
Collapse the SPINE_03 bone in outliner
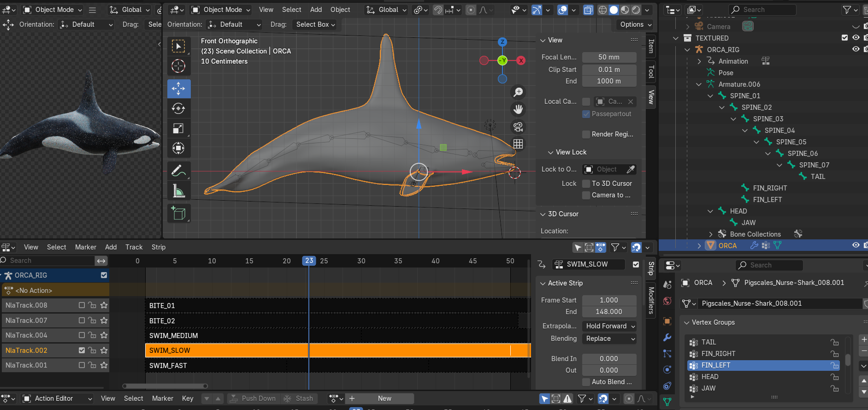(x=733, y=119)
